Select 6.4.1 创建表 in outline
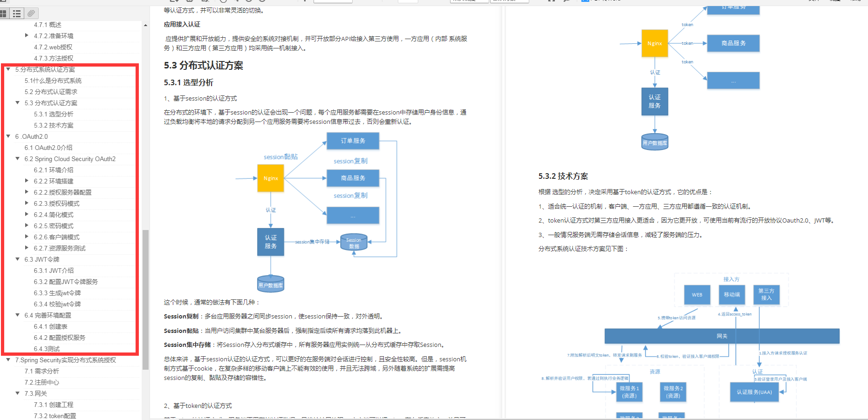Viewport: 868px width, 420px height. (50, 326)
